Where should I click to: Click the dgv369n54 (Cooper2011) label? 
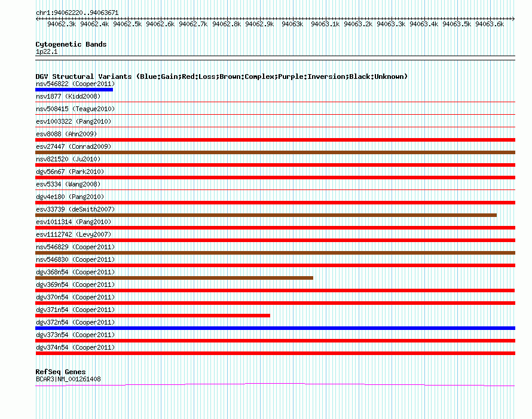click(x=75, y=285)
